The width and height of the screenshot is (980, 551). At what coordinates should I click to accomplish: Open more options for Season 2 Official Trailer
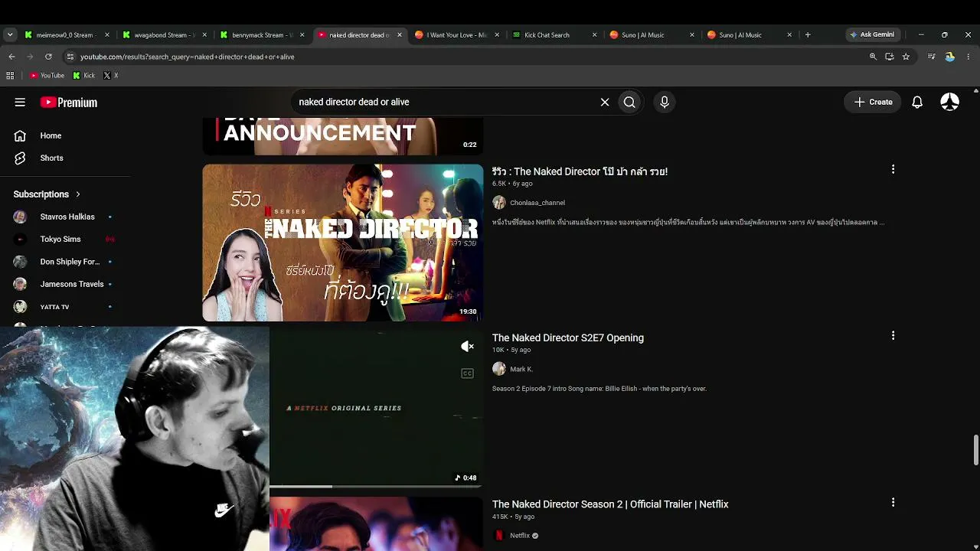(x=893, y=502)
